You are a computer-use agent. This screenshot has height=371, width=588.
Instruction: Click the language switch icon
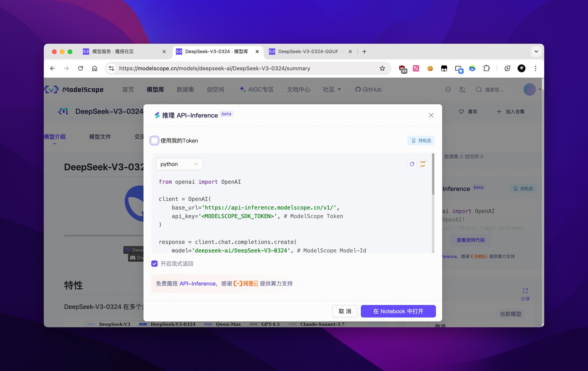pyautogui.click(x=462, y=90)
